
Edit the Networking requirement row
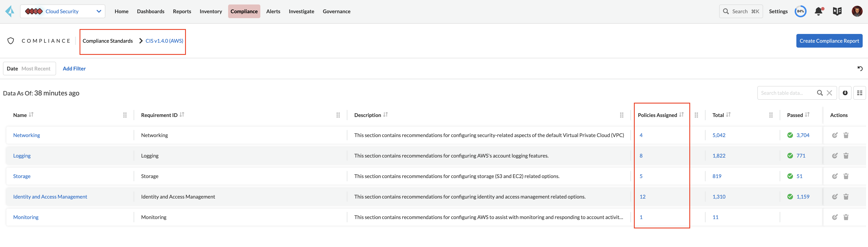coord(835,135)
